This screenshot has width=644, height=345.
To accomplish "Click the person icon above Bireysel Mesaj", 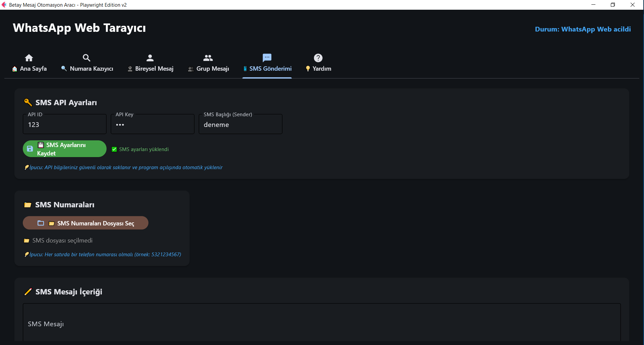I will coord(150,58).
